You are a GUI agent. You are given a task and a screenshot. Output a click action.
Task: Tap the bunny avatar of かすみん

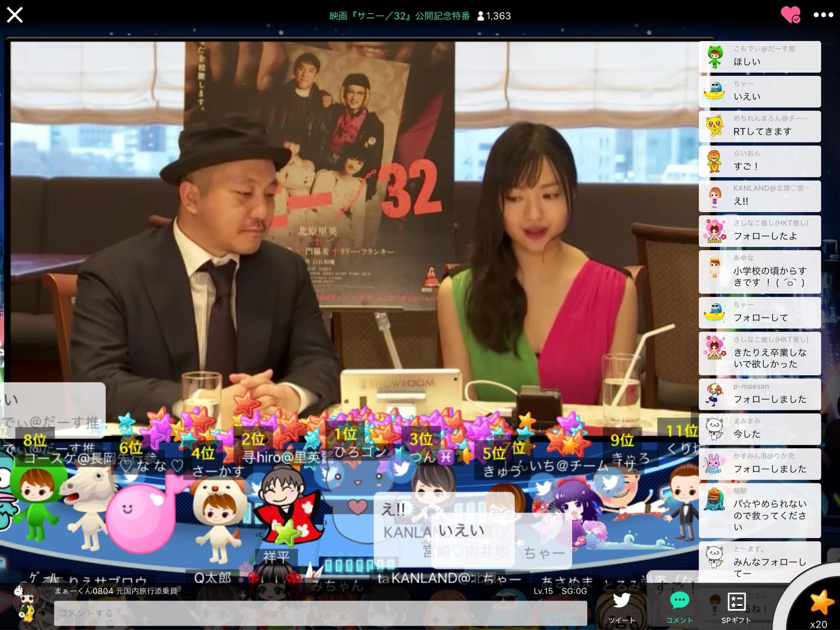point(714,464)
